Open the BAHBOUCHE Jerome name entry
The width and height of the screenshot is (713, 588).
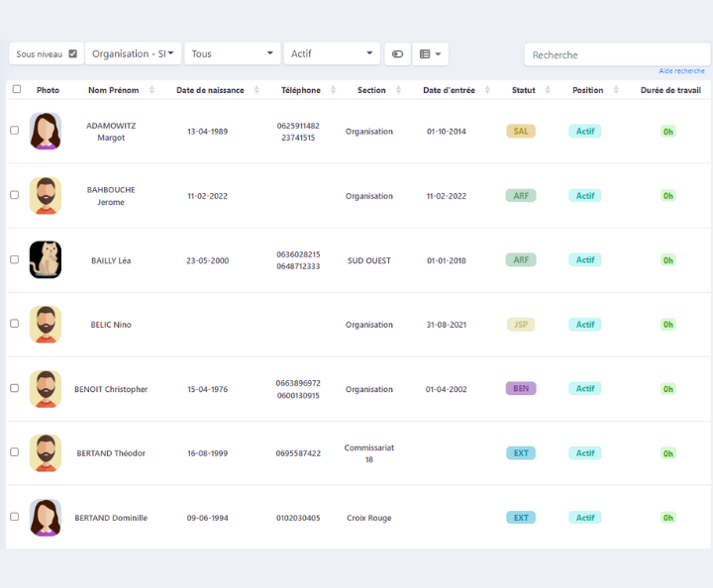pyautogui.click(x=111, y=196)
